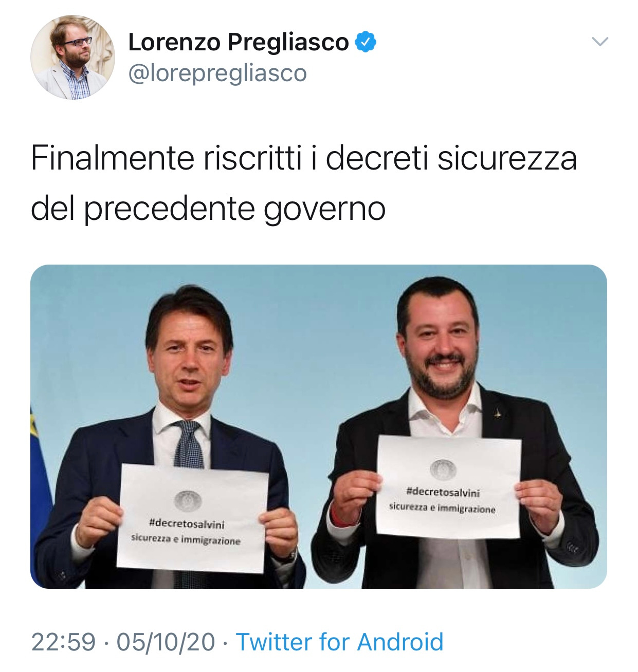Click the blue verified badge
638x672 pixels.
(366, 42)
